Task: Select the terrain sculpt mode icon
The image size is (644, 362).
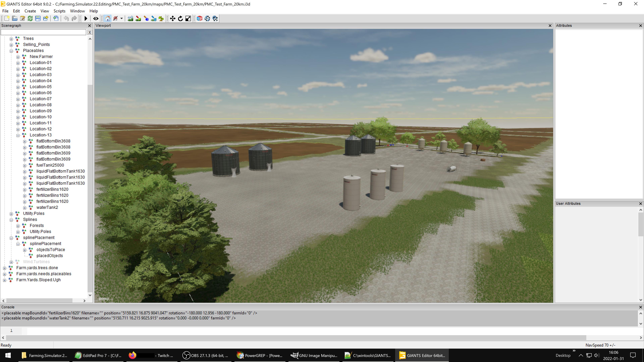Action: 130,18
